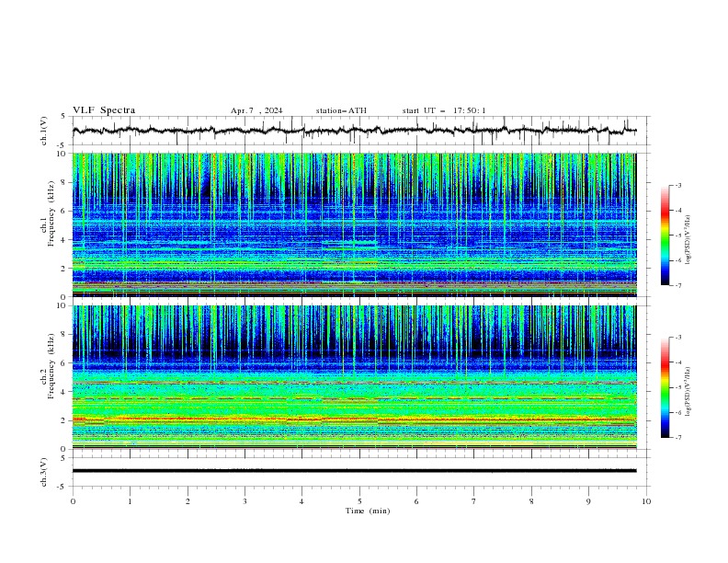Click the ch.1 colorbar "log(PSD)(V²/Hz)" label
Screen dimensions: 728x563
point(688,240)
